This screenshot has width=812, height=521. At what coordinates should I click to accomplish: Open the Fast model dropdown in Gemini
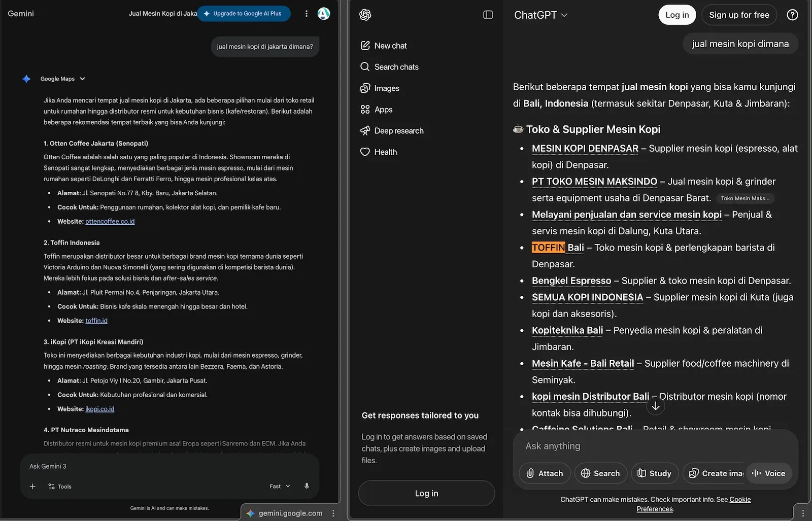(279, 486)
